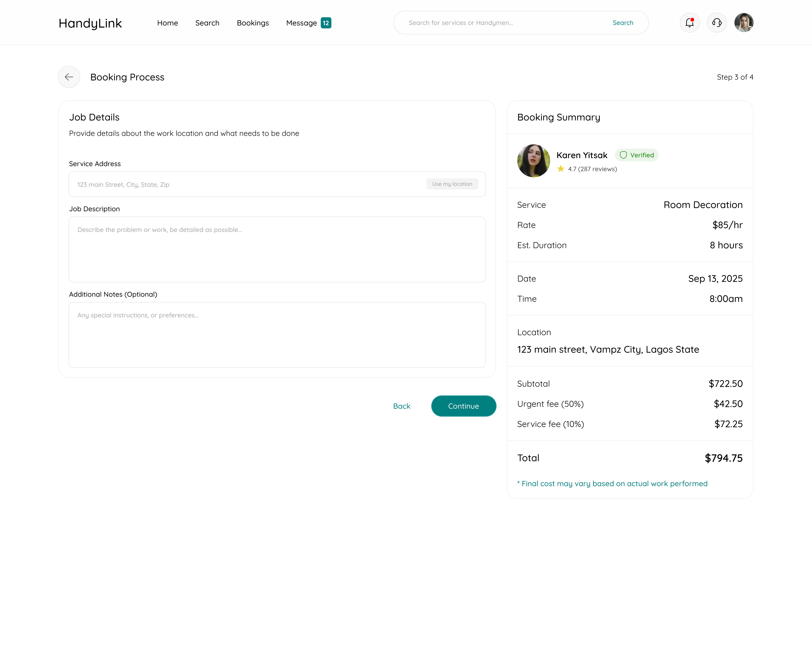Click the HandyLink logo

point(90,23)
